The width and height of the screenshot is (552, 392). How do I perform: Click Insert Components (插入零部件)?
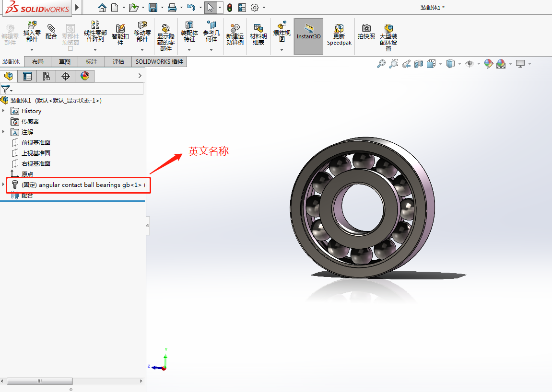[x=32, y=31]
